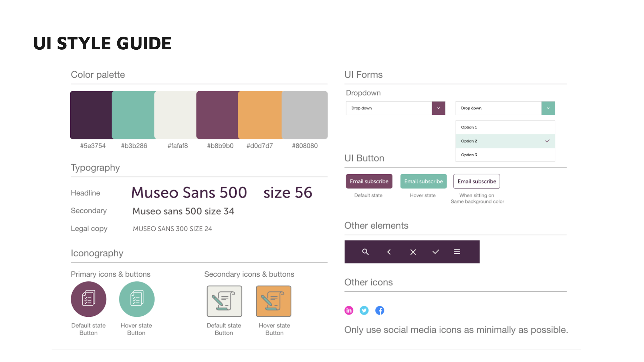Click the X close icon in dark bar
Image resolution: width=644 pixels, height=362 pixels.
click(413, 252)
